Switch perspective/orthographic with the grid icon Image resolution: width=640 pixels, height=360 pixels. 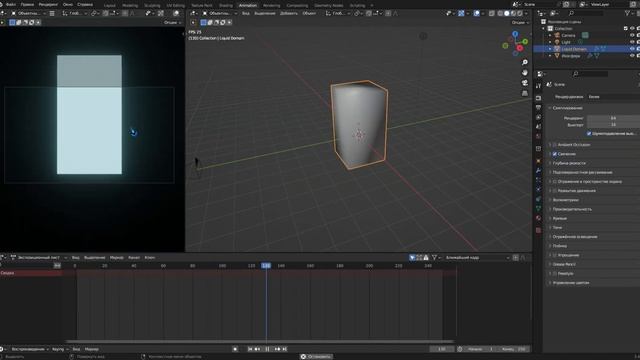[x=525, y=93]
